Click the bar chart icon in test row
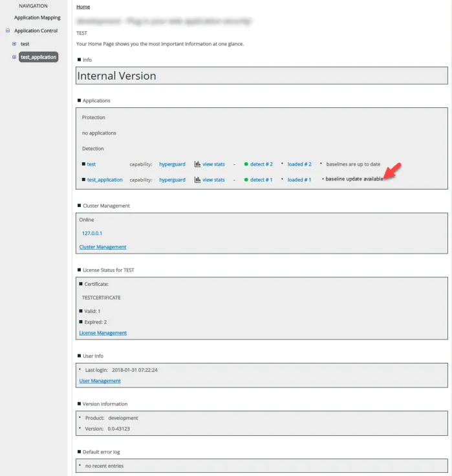The height and width of the screenshot is (476, 452). pyautogui.click(x=197, y=164)
